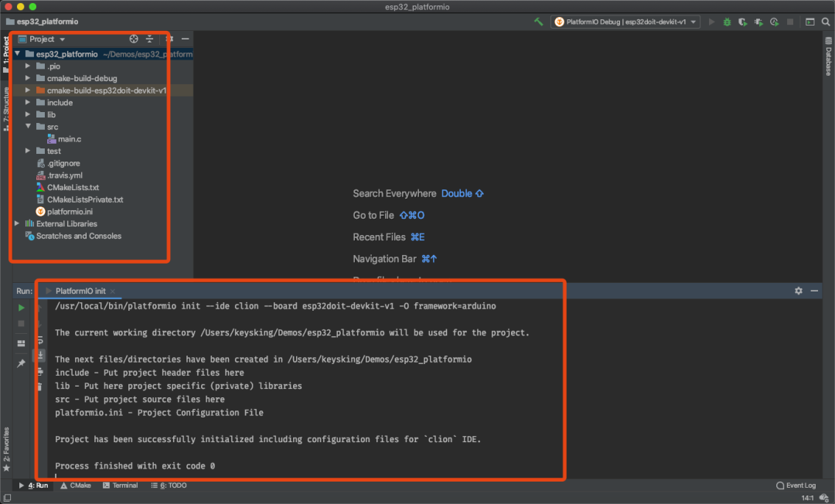Start debugging with the green bug icon
The image size is (835, 504).
[726, 22]
